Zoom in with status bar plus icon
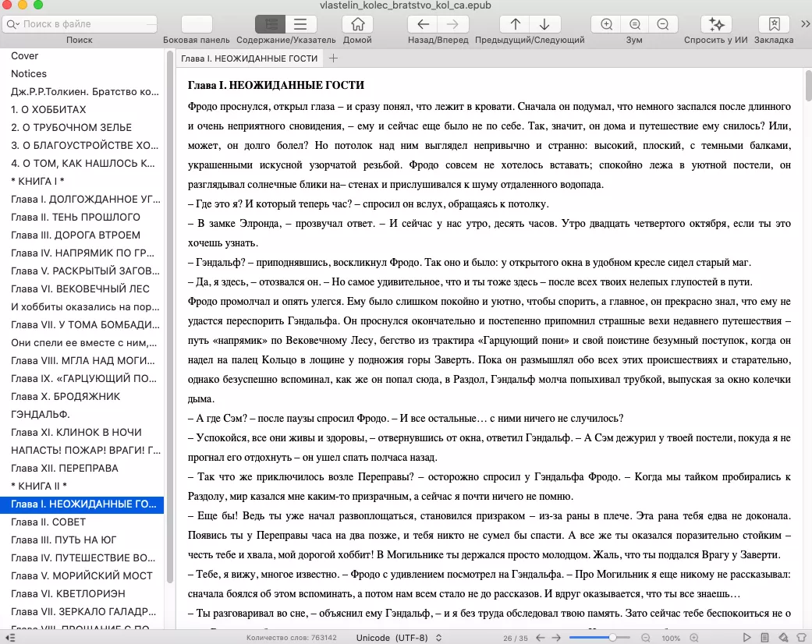This screenshot has width=812, height=644. tap(694, 638)
